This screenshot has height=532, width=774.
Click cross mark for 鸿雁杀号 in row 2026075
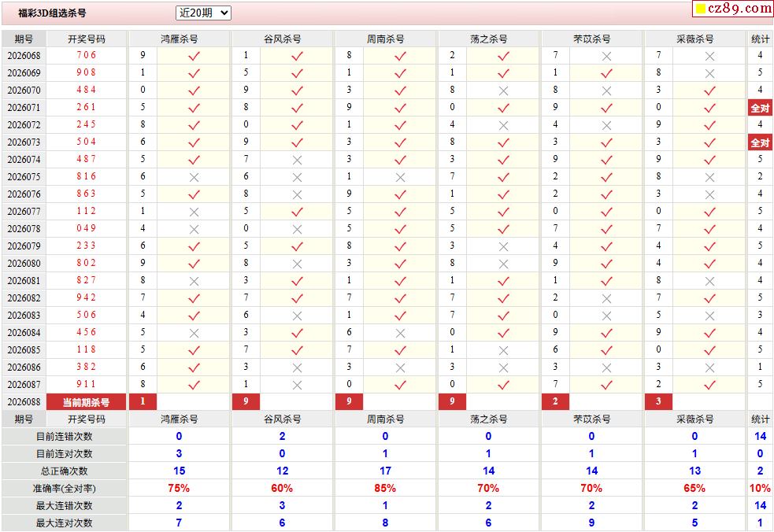tap(194, 177)
